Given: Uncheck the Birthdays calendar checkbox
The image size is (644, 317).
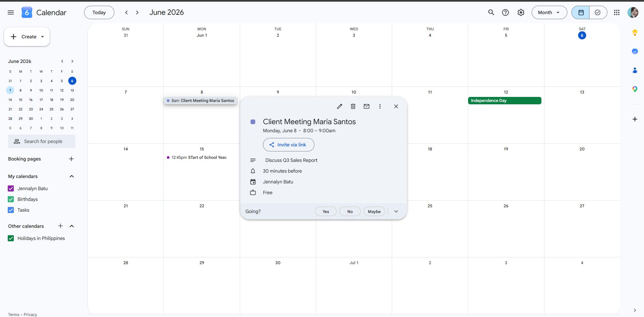Looking at the screenshot, I should pos(11,199).
